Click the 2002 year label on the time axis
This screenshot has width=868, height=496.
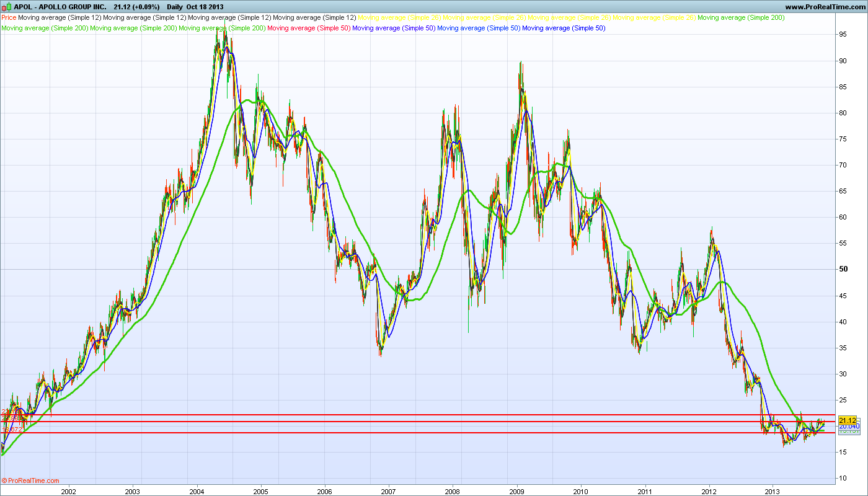[68, 491]
